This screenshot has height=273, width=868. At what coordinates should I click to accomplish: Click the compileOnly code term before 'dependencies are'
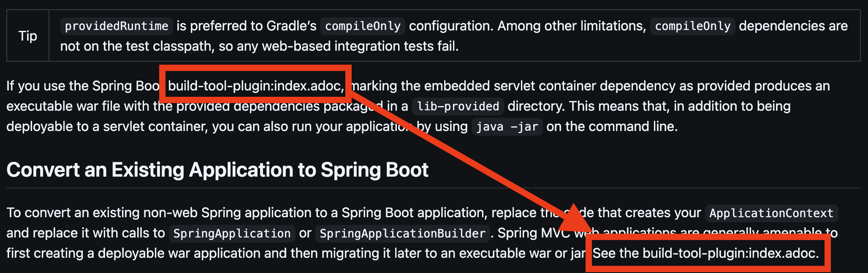(692, 26)
